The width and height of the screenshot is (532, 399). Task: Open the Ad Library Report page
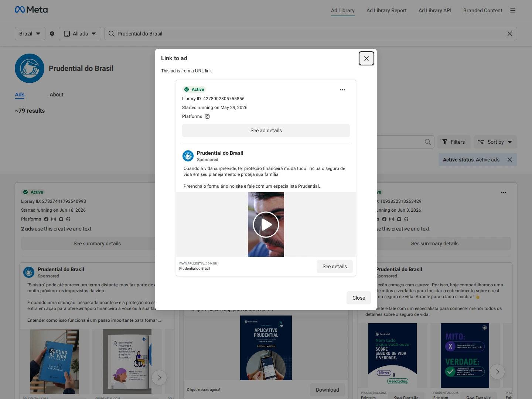click(386, 10)
